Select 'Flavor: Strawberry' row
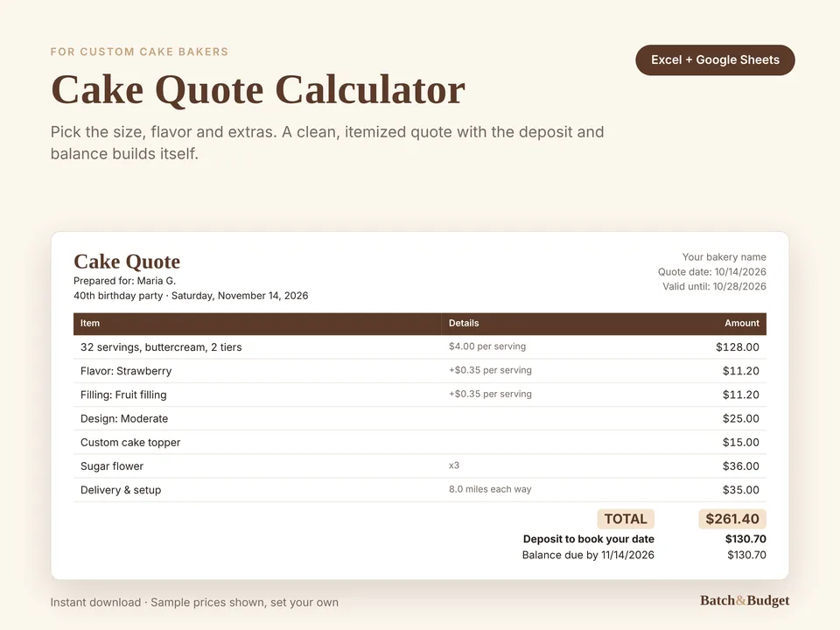 [x=420, y=371]
